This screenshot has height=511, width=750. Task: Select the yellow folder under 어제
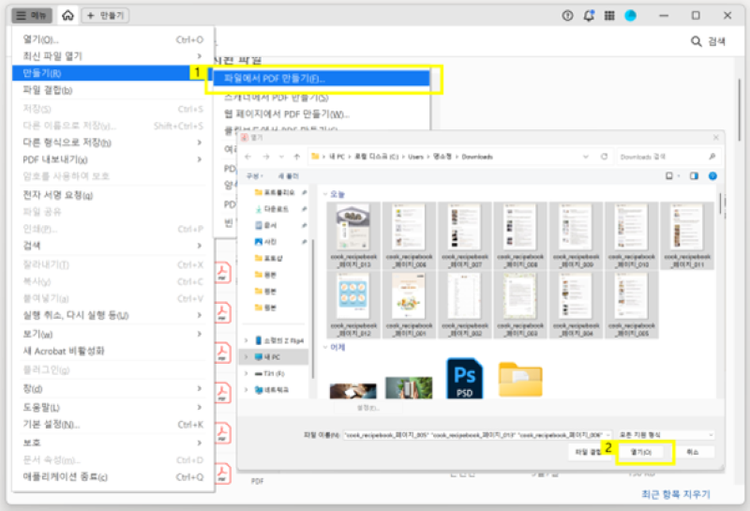pyautogui.click(x=520, y=379)
